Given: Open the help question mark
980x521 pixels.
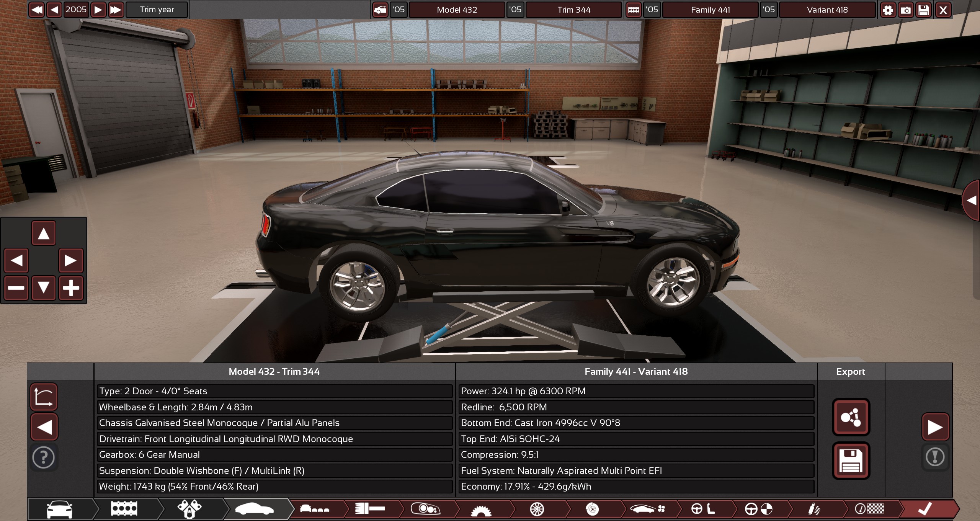Looking at the screenshot, I should [44, 457].
